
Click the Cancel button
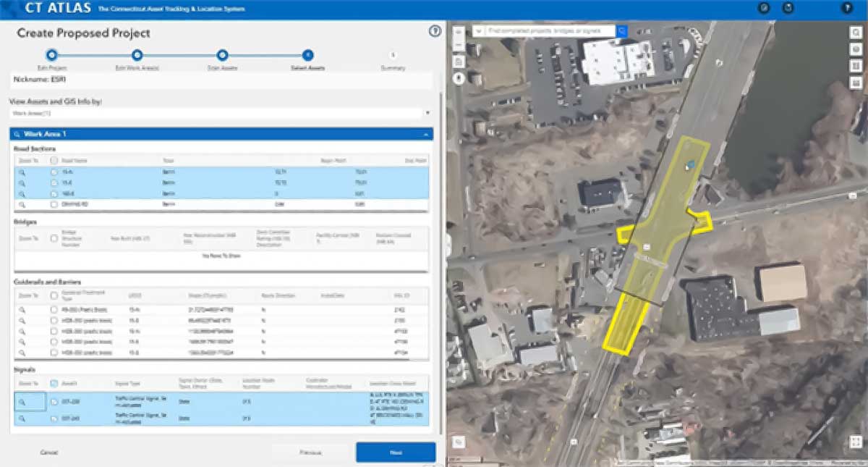click(x=47, y=451)
